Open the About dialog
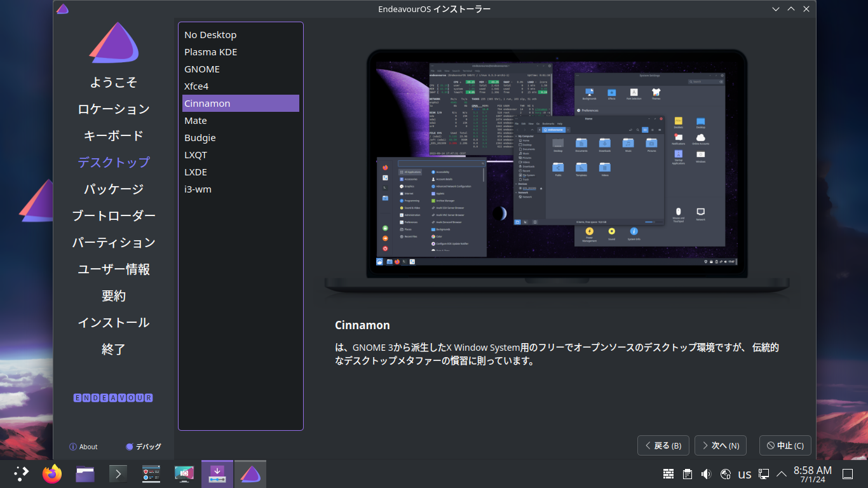This screenshot has height=488, width=868. (83, 447)
